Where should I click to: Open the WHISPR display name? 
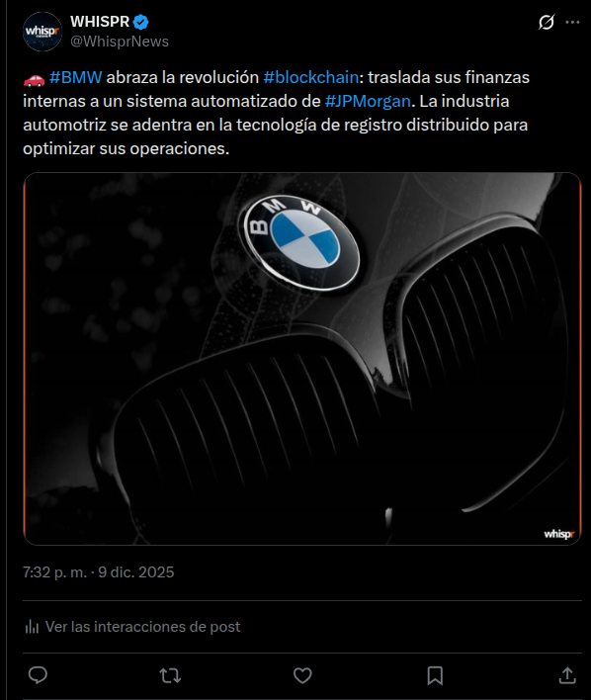tap(100, 22)
